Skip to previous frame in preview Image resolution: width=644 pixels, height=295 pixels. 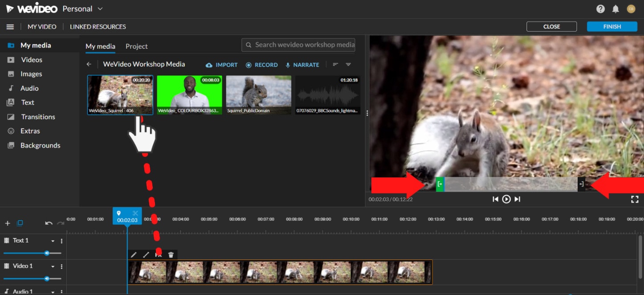[x=495, y=199]
